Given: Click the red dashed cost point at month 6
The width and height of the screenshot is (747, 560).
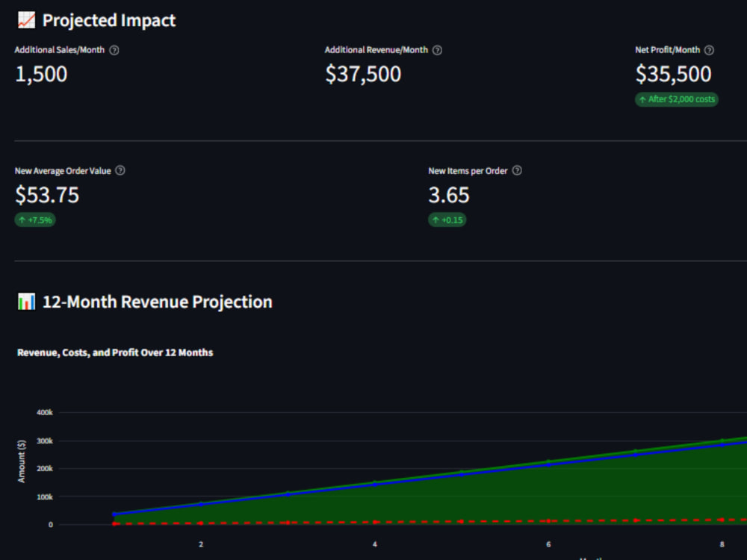Looking at the screenshot, I should point(548,521).
